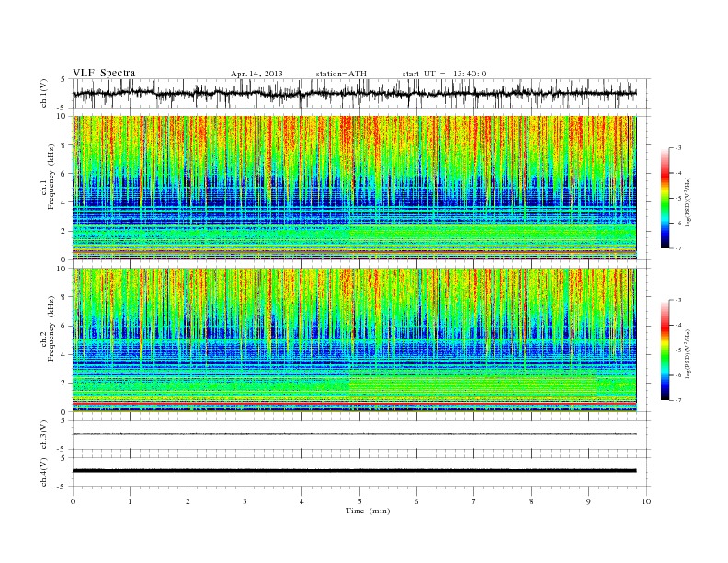Click the "VLF Spectra" plot title
Screen dimensions: 728x563
(104, 73)
